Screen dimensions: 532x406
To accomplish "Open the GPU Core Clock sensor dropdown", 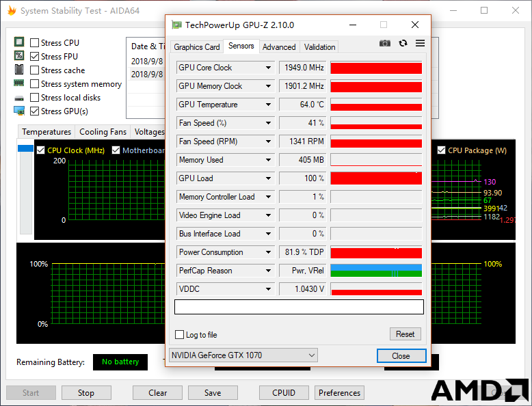I will [x=268, y=68].
